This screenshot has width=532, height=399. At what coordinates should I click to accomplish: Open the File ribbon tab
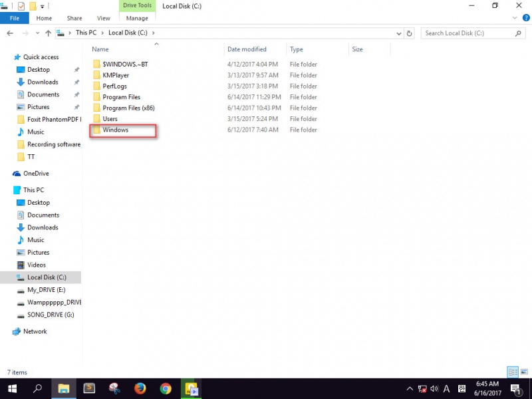[x=15, y=19]
